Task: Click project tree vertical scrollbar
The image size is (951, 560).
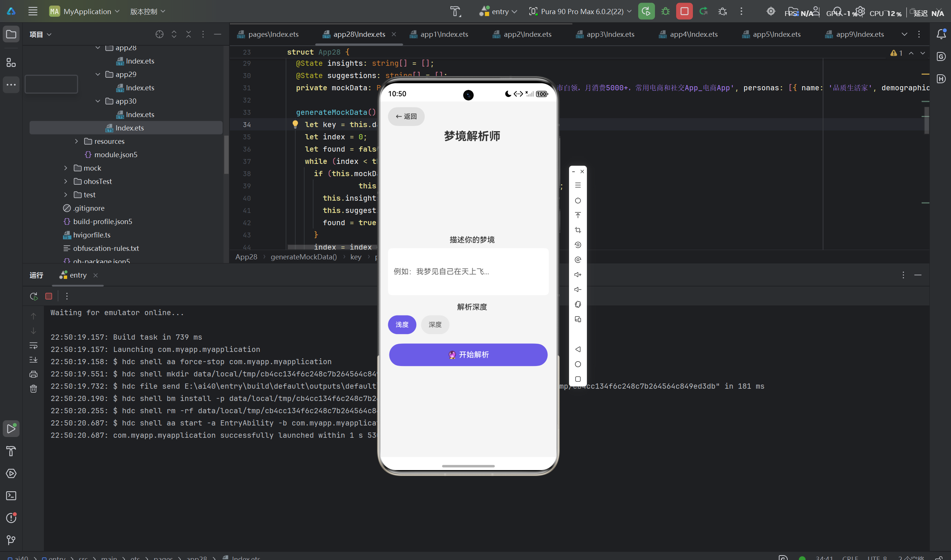Action: 226,154
